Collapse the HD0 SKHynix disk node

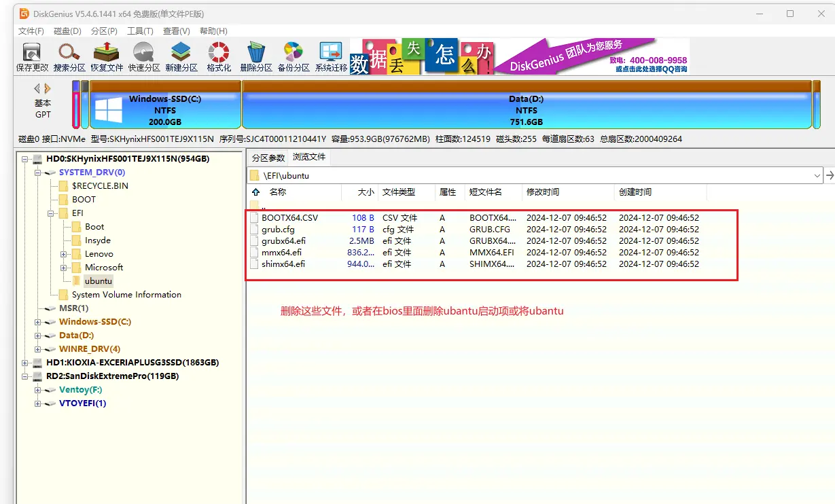tap(25, 159)
